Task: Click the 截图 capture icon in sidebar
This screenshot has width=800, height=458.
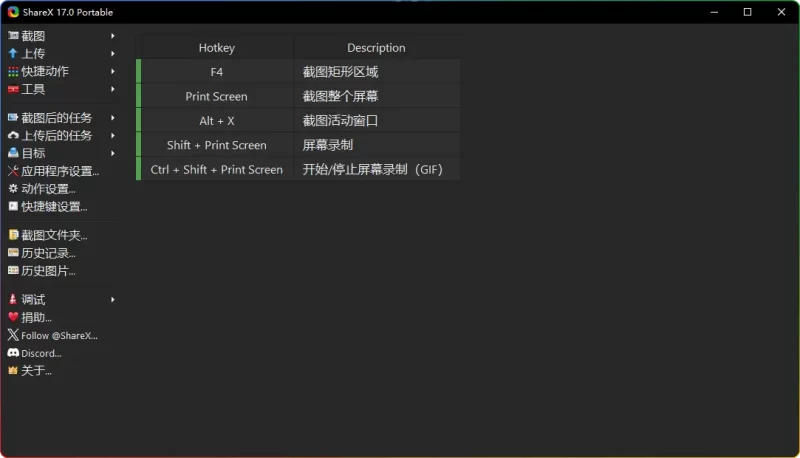Action: tap(13, 36)
